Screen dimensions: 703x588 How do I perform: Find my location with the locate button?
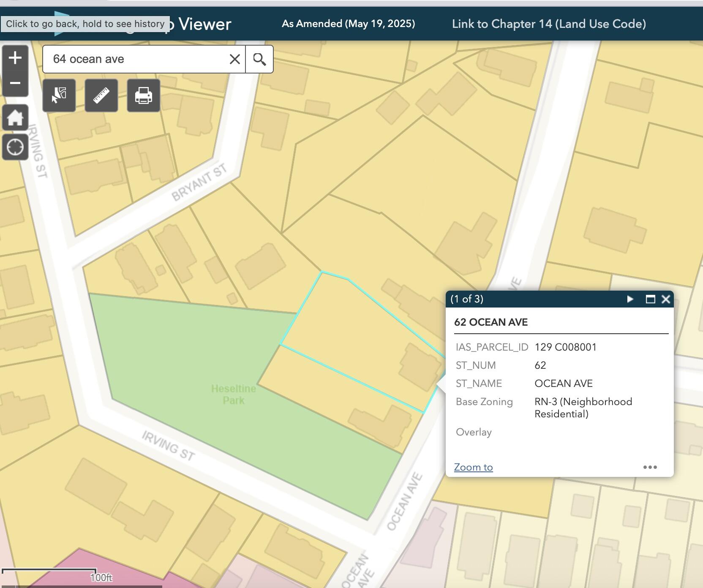pyautogui.click(x=15, y=147)
